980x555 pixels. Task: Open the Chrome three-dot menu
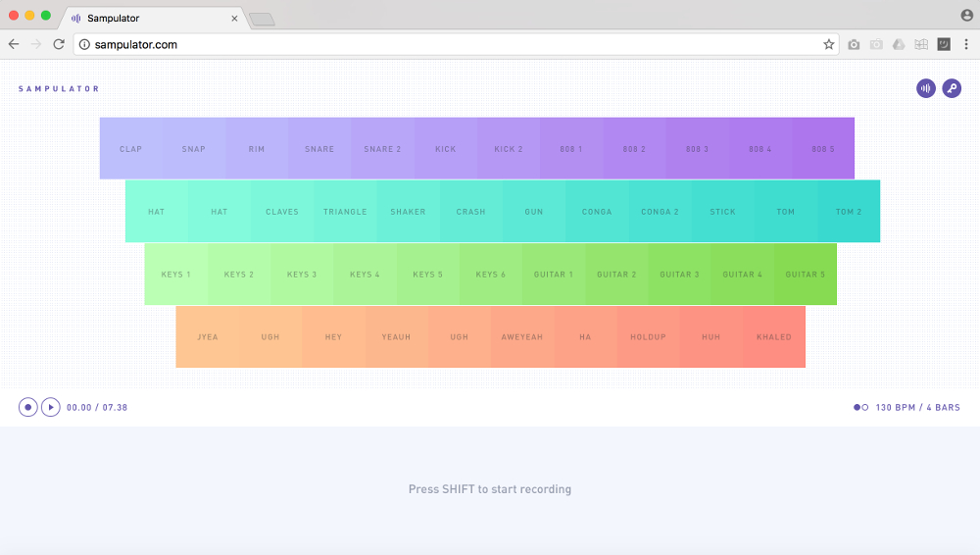tap(966, 44)
